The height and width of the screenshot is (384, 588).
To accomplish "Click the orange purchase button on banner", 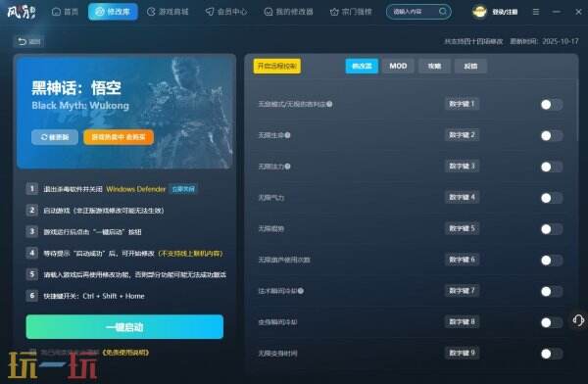I will pos(119,137).
